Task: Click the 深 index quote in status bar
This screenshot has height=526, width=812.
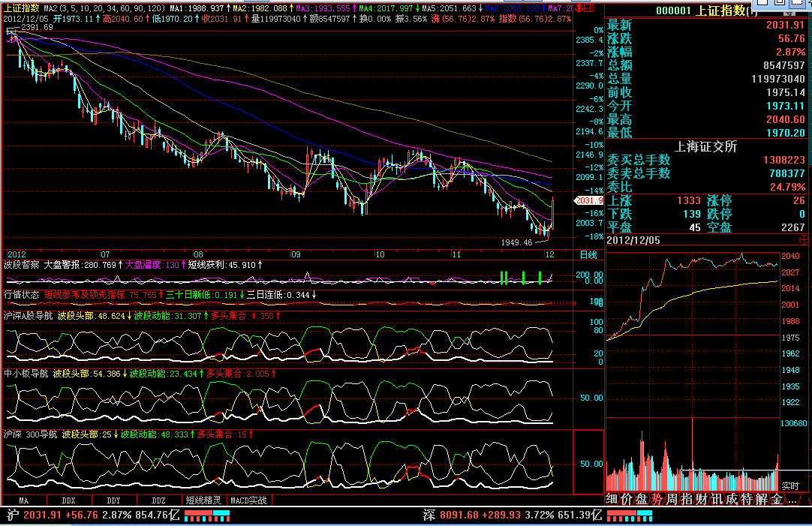Action: 512,515
